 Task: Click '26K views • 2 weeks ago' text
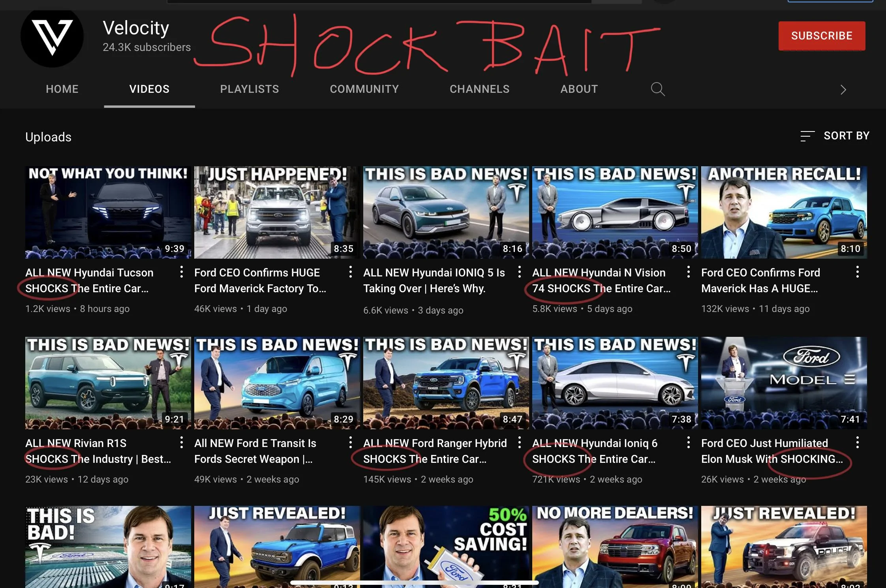coord(754,479)
